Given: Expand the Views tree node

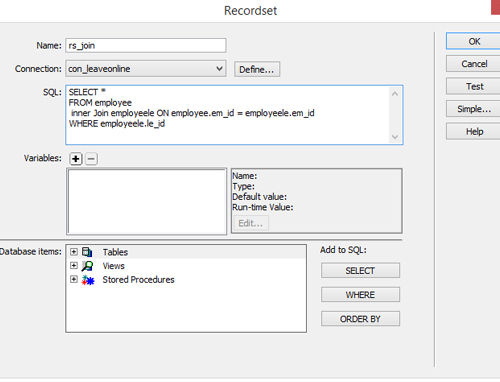Looking at the screenshot, I should click(x=74, y=266).
